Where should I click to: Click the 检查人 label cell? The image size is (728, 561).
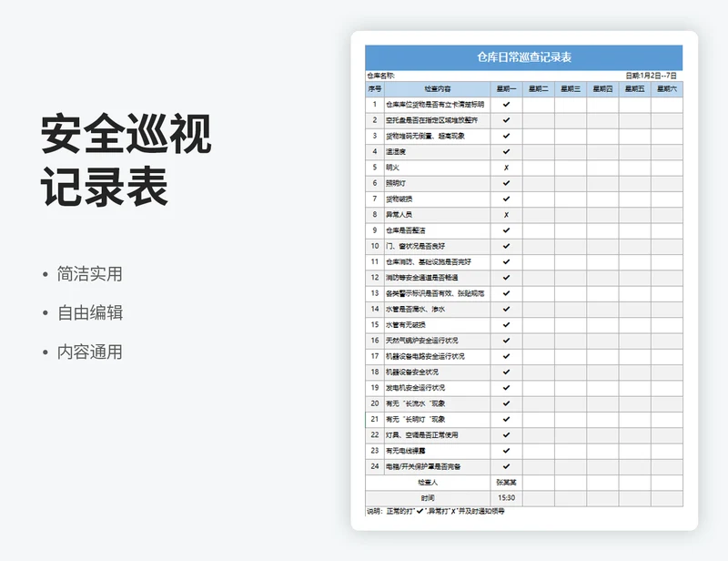click(x=428, y=483)
